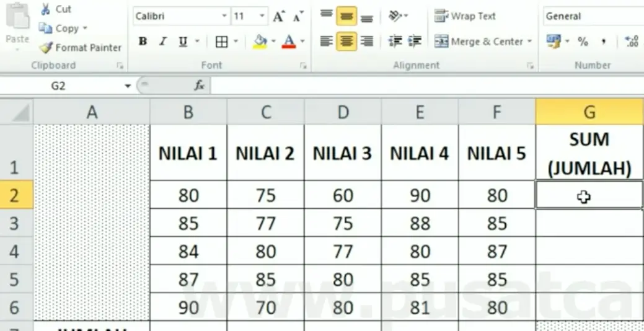Open the Alignment dialog launcher
The height and width of the screenshot is (331, 644).
point(530,66)
